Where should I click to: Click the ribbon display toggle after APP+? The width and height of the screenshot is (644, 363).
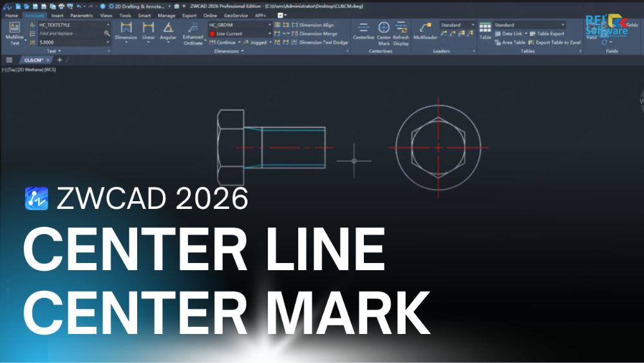click(281, 15)
